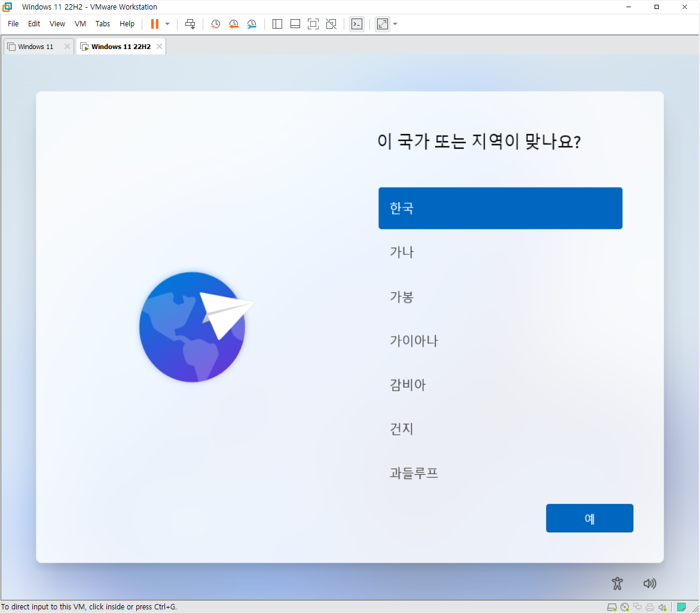Enter full screen mode icon
The width and height of the screenshot is (700, 613).
pos(313,24)
